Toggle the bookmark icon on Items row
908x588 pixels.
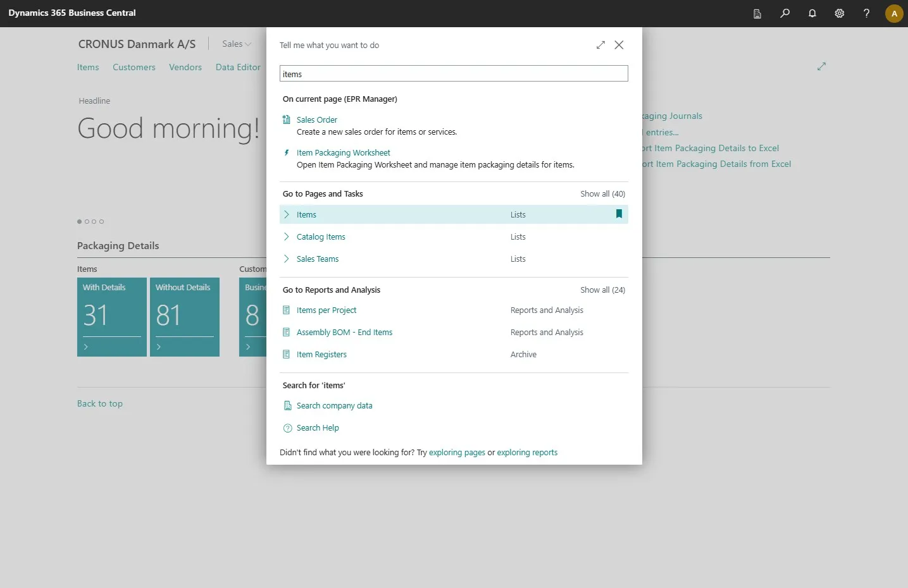point(619,214)
